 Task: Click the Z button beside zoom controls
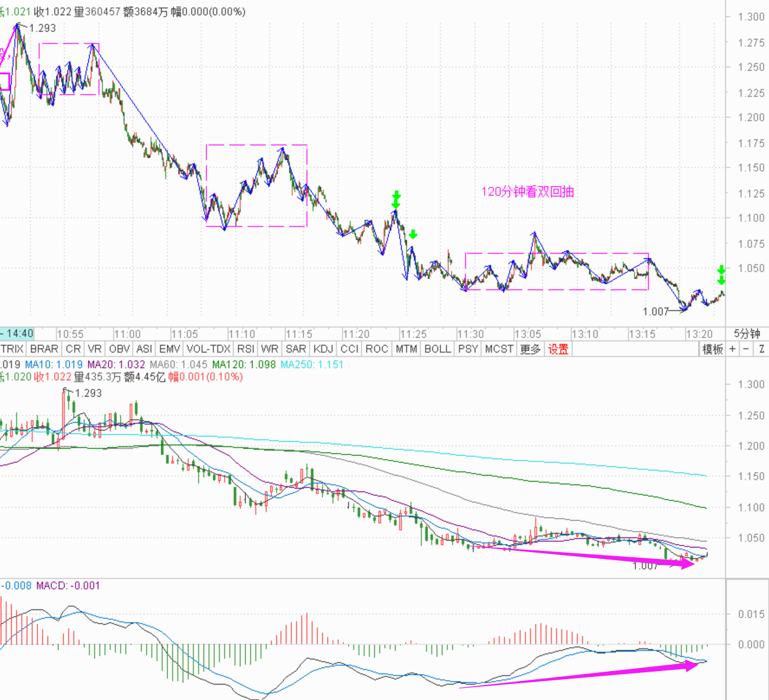coord(762,349)
